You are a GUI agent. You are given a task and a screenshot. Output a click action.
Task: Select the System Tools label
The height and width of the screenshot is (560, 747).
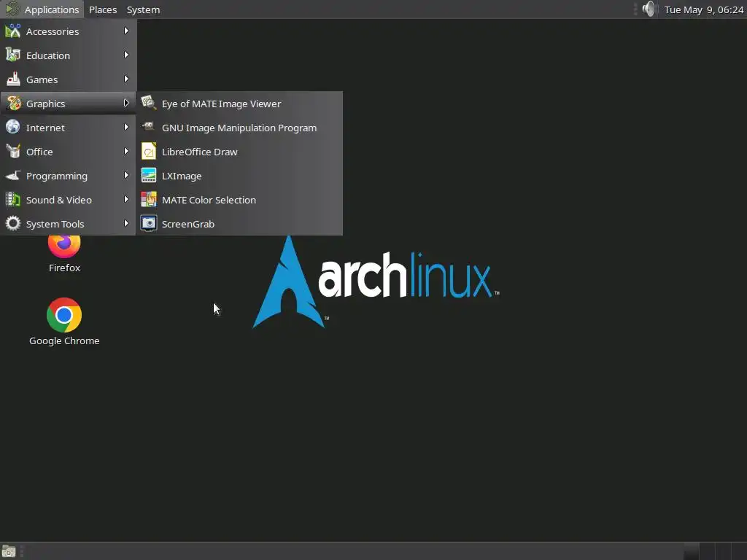(55, 225)
